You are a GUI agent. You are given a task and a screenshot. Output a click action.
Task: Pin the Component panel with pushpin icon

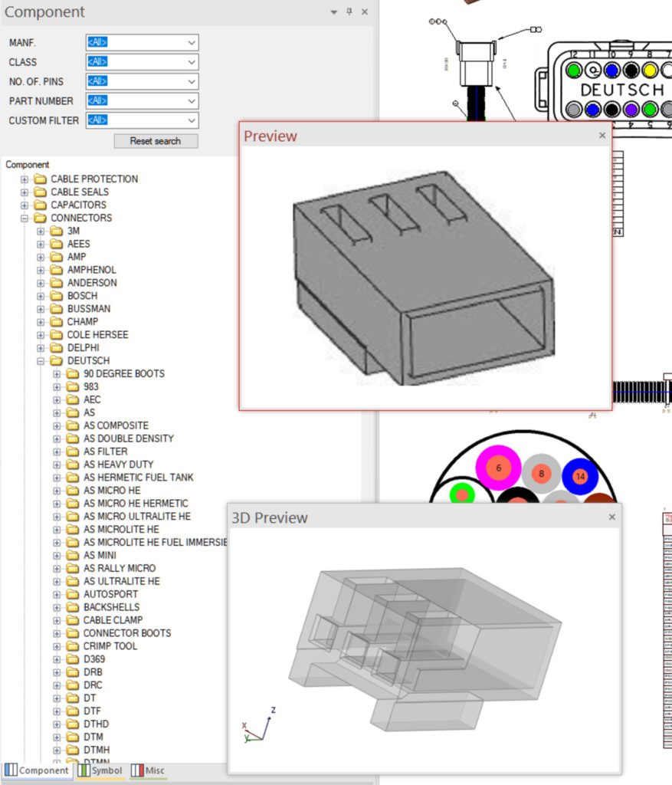349,12
